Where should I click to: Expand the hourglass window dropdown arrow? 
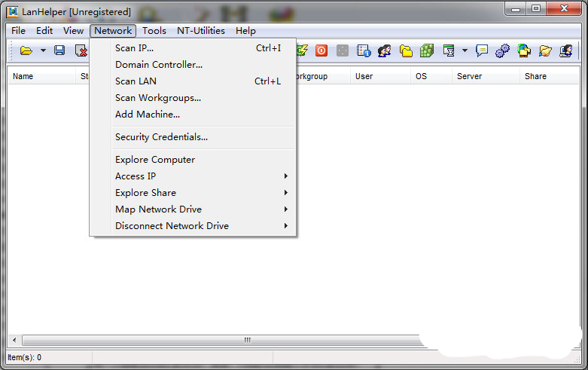(x=465, y=50)
